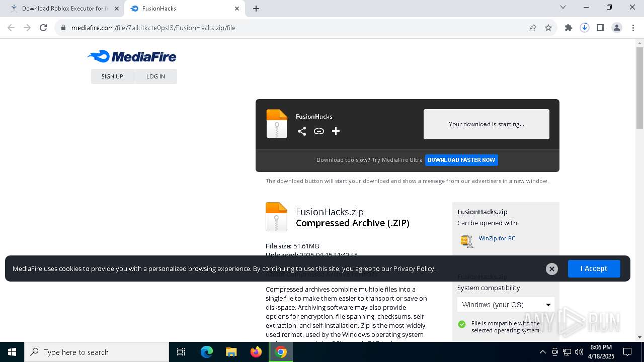The width and height of the screenshot is (644, 362).
Task: Accept cookies with I Accept button
Action: click(594, 268)
